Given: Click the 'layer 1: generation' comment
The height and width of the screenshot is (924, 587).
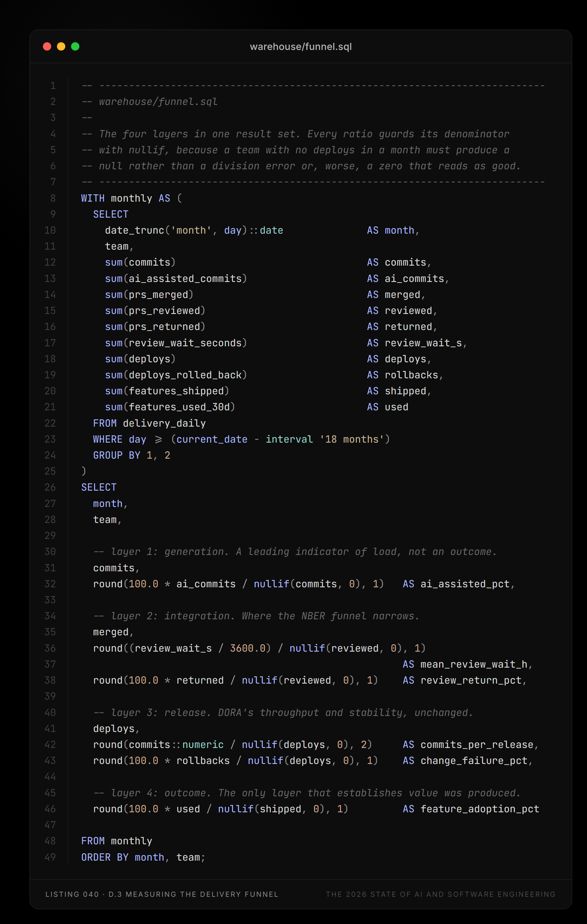Looking at the screenshot, I should (295, 552).
